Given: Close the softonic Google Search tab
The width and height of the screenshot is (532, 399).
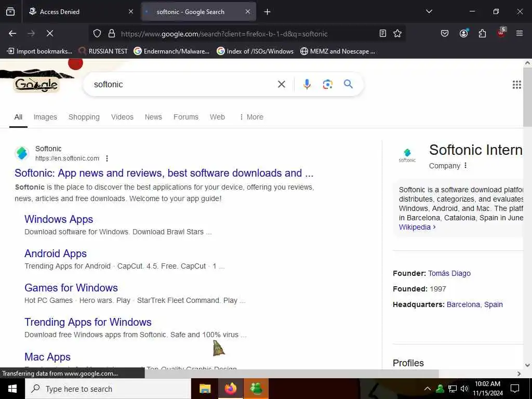Looking at the screenshot, I should 248,12.
